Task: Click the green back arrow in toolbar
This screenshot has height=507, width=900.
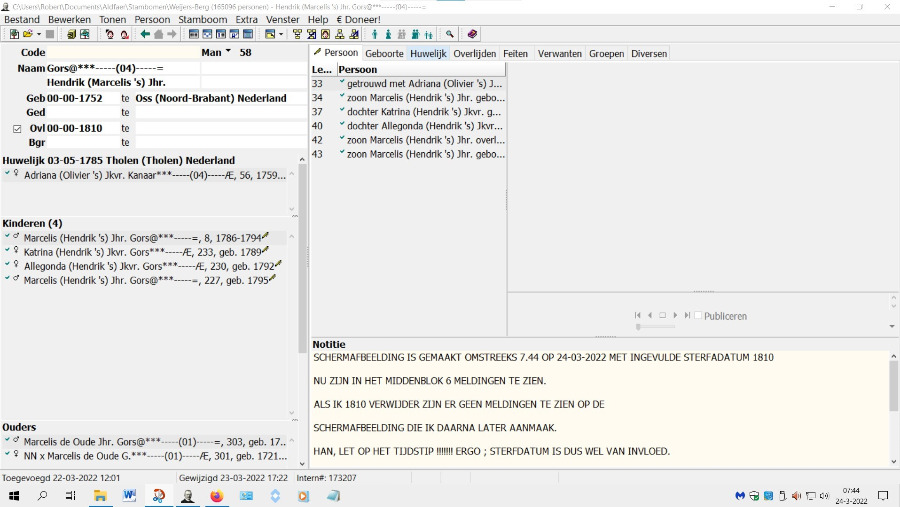Action: pyautogui.click(x=145, y=34)
